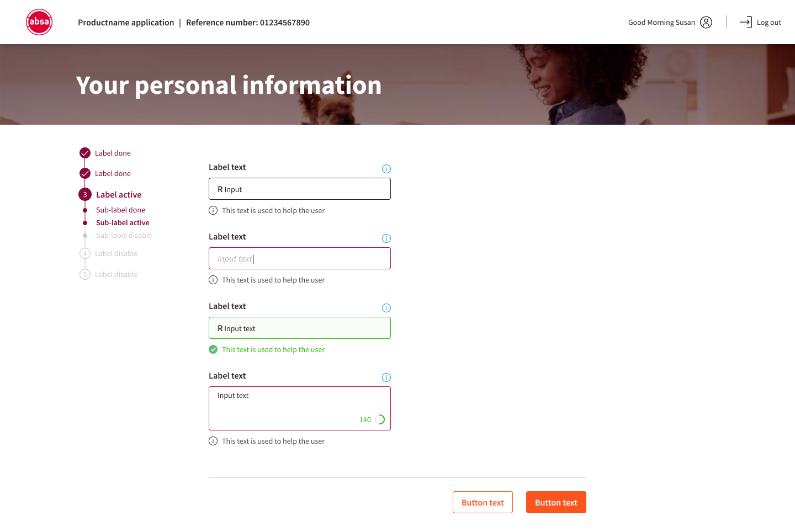The image size is (795, 532).
Task: Click info icon above the text area
Action: point(386,377)
